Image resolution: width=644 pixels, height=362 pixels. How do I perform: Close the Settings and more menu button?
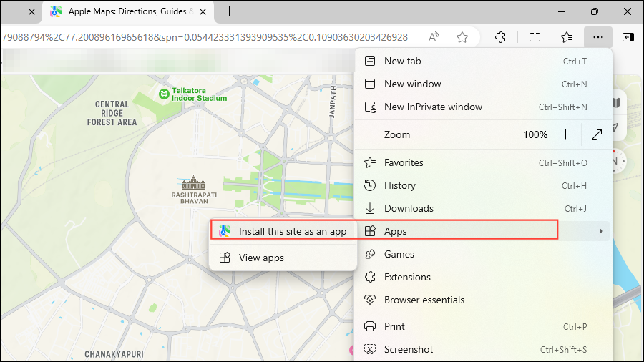598,37
